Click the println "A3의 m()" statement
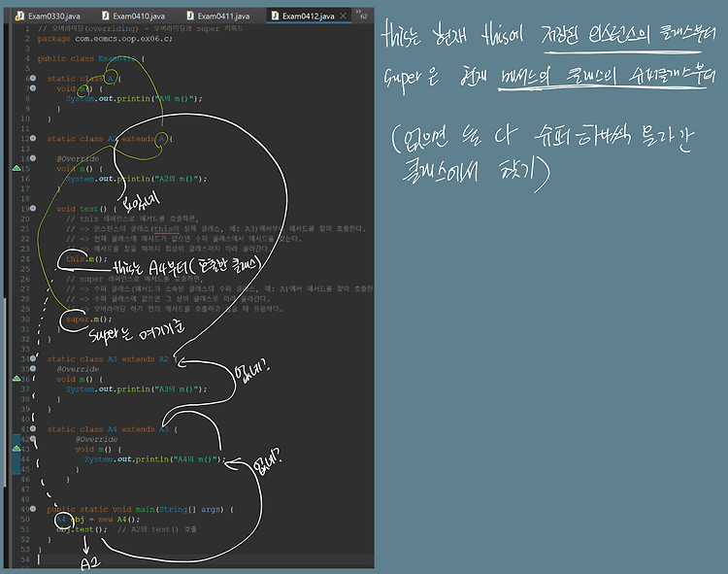728x574 pixels. coord(136,388)
